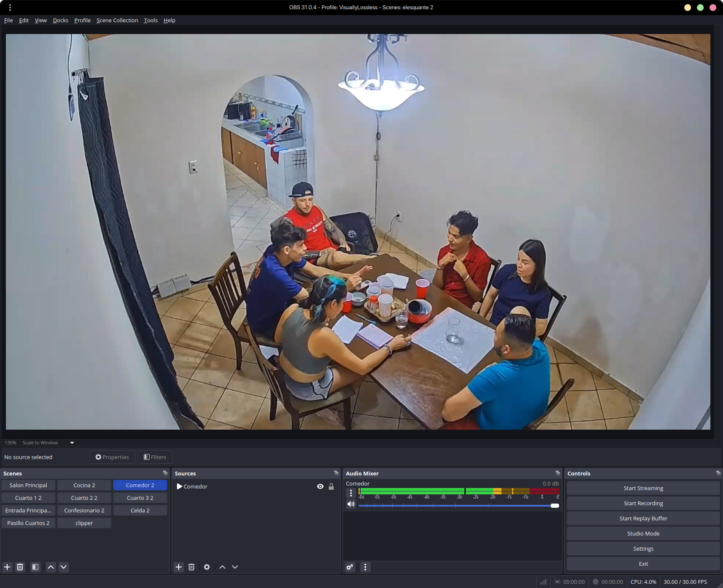The height and width of the screenshot is (588, 723).
Task: Switch to Celda 2 scene
Action: [140, 510]
